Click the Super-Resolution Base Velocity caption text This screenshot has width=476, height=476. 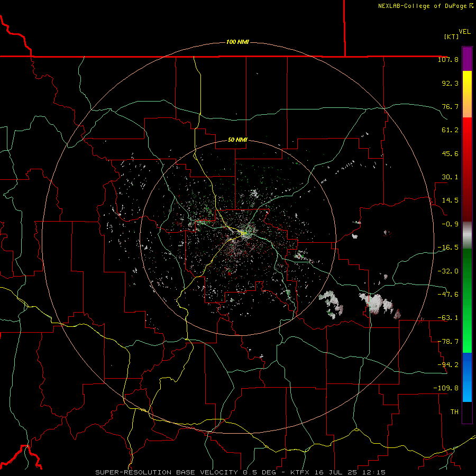click(x=241, y=472)
